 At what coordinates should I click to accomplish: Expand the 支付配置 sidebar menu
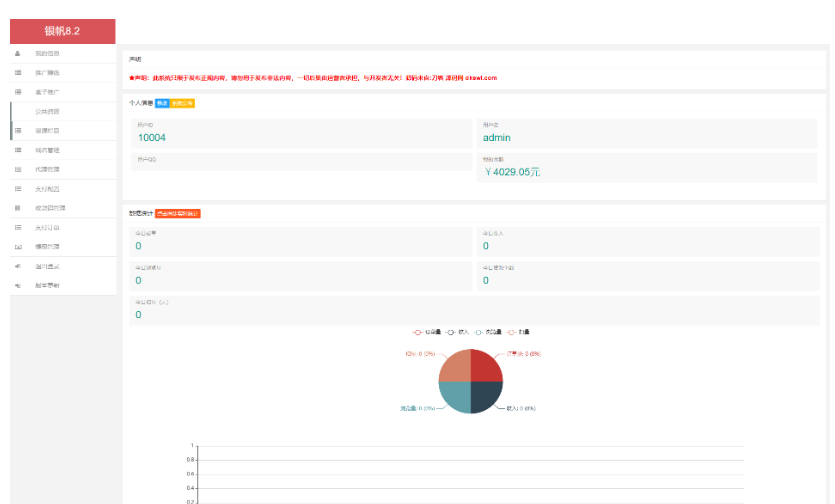[x=48, y=189]
